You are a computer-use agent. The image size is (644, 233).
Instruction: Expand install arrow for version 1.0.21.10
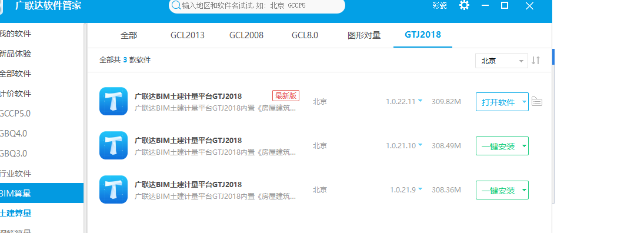[524, 146]
